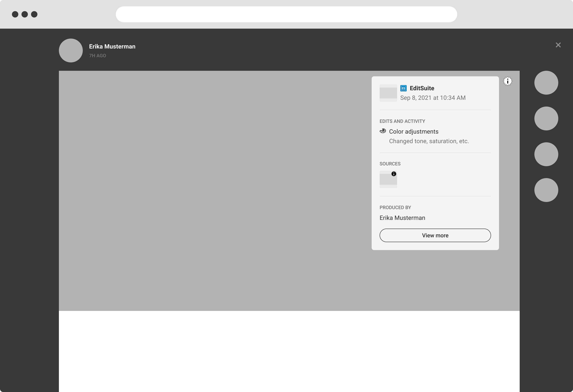Click the EditSuite title text

tap(422, 88)
